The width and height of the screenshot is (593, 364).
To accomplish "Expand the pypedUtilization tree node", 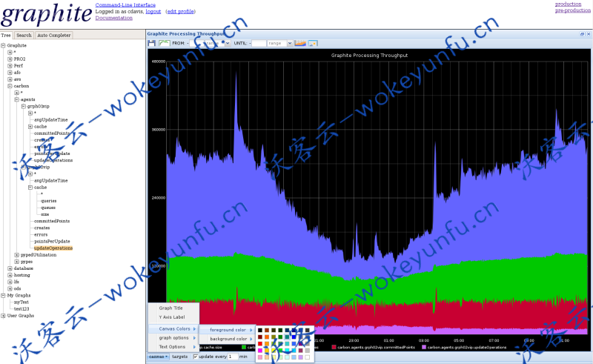I will (16, 255).
